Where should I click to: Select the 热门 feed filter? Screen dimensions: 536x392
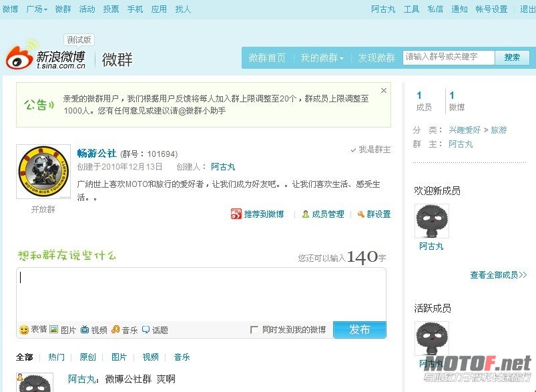56,357
